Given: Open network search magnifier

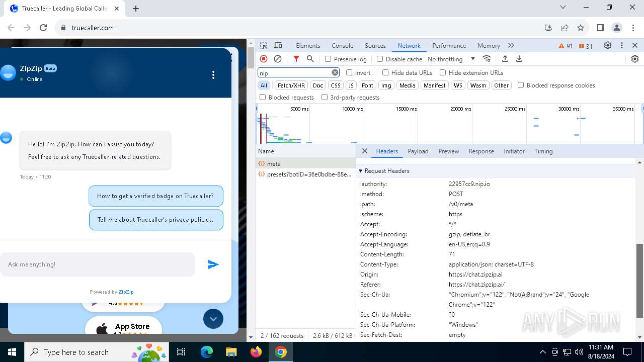Looking at the screenshot, I should point(310,59).
